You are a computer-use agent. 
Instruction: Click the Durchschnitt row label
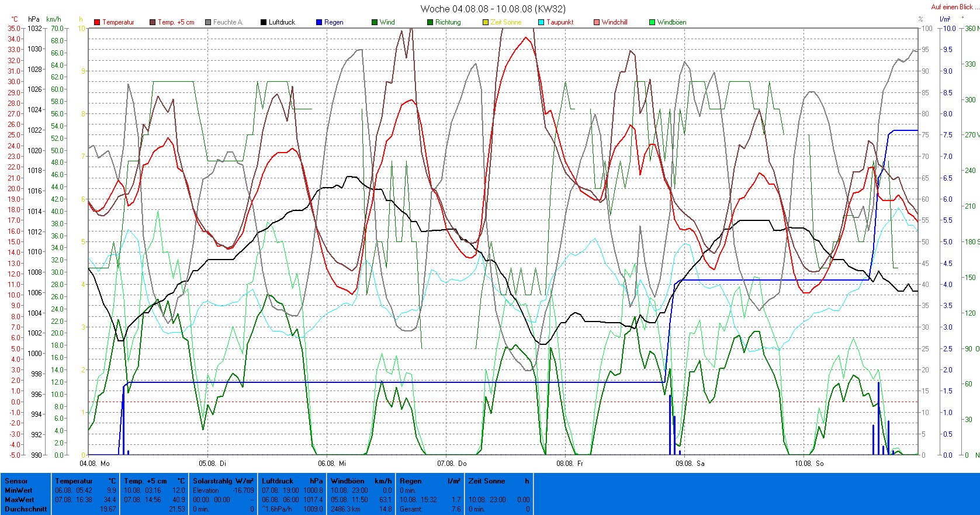pos(26,509)
